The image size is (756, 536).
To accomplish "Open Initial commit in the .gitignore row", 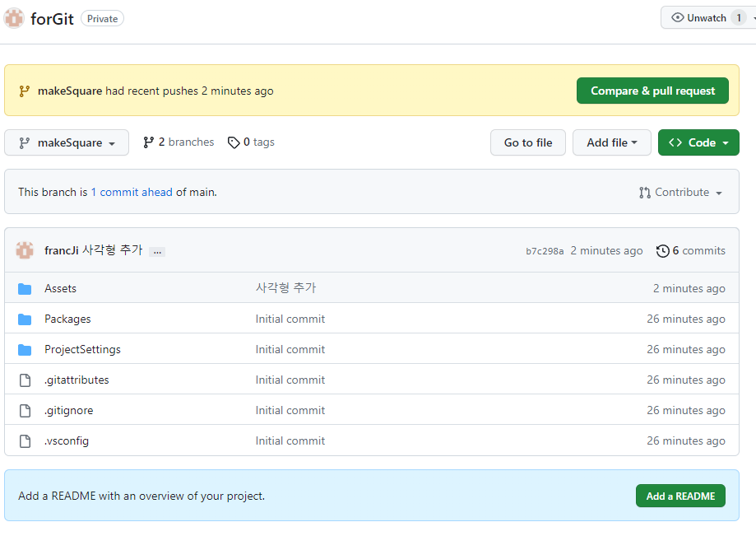I will (x=290, y=410).
